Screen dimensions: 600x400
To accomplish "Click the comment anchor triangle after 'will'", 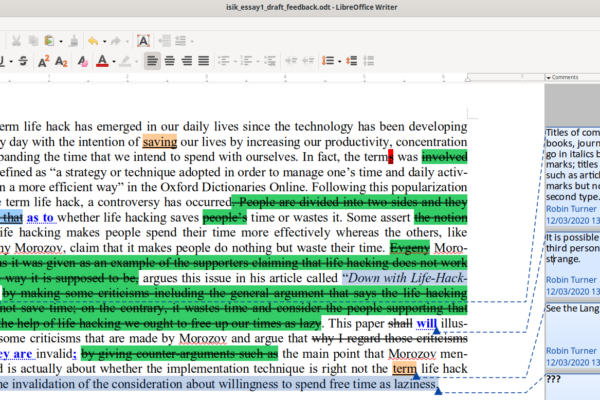I will [x=436, y=330].
